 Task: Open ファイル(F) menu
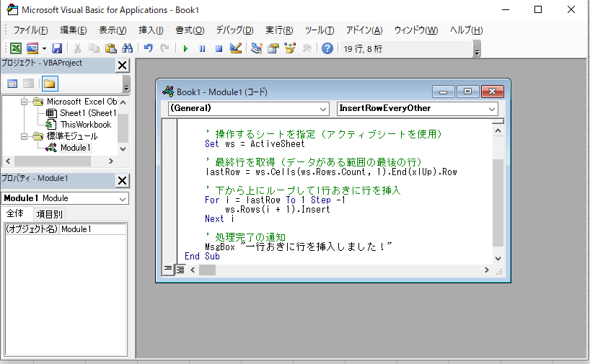[x=30, y=30]
